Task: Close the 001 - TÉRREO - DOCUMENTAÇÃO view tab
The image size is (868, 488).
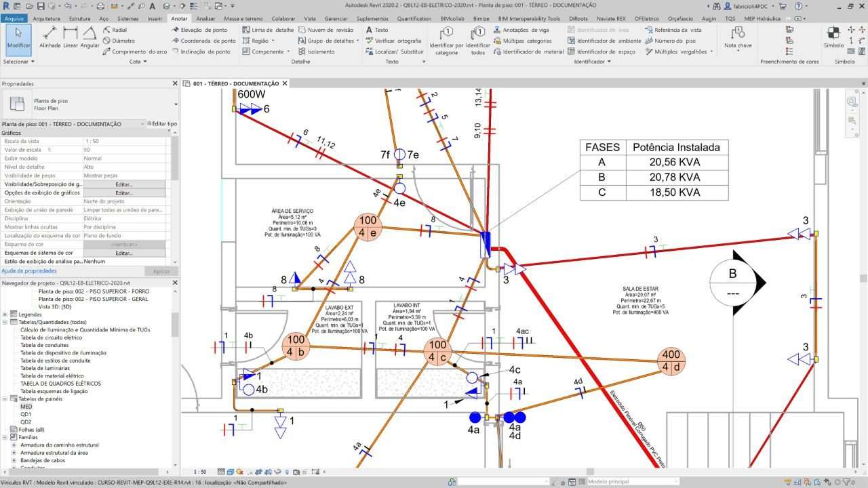Action: tap(285, 83)
